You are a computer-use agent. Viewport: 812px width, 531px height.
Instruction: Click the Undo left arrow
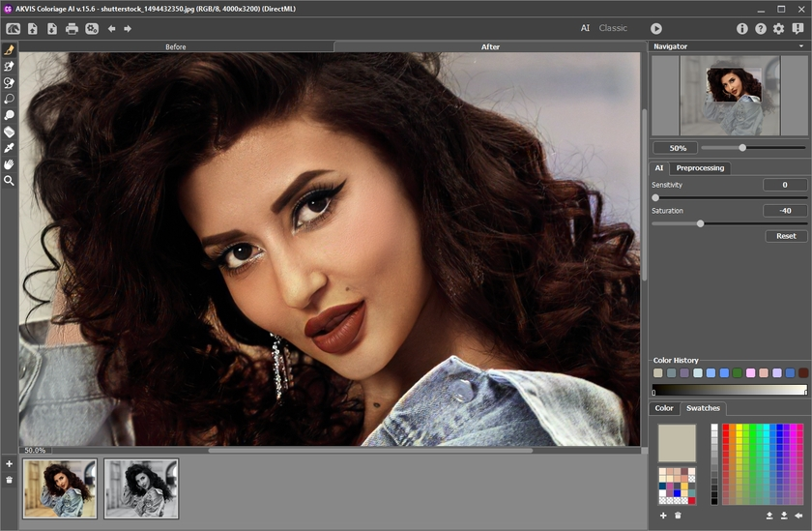click(x=112, y=29)
